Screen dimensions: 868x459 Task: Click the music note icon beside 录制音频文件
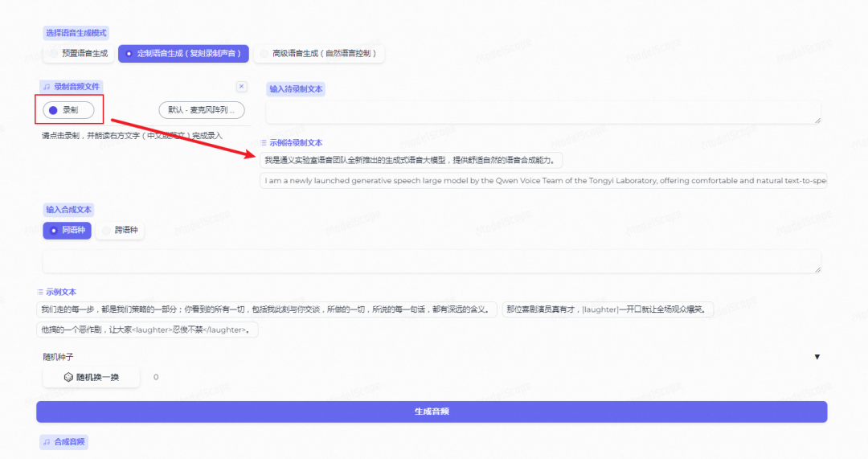coord(47,87)
